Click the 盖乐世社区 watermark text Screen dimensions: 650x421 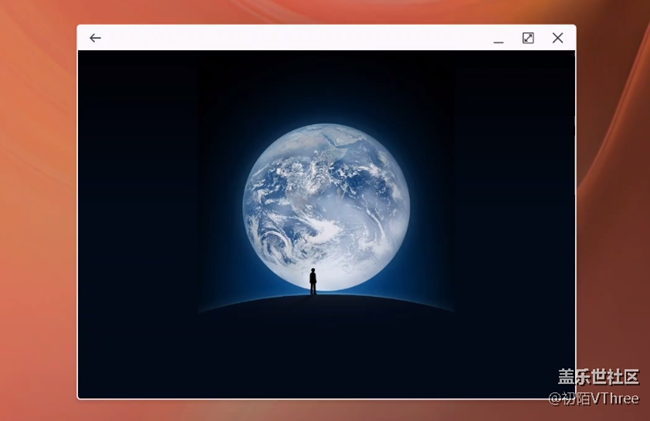[598, 377]
